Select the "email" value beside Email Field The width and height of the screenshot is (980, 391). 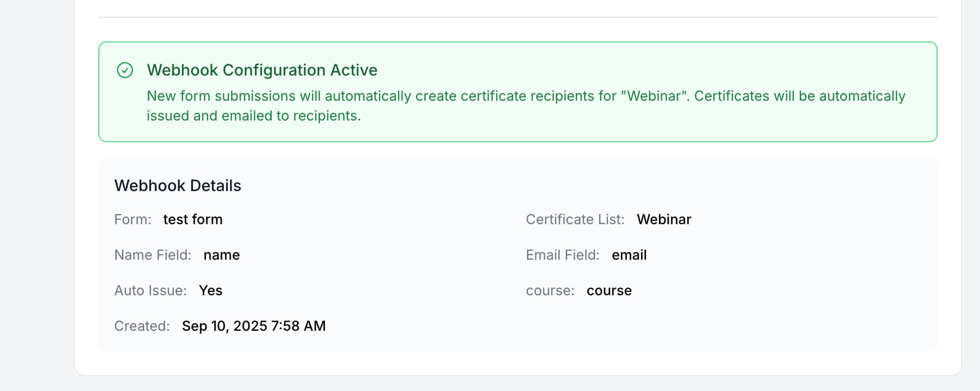[x=629, y=255]
